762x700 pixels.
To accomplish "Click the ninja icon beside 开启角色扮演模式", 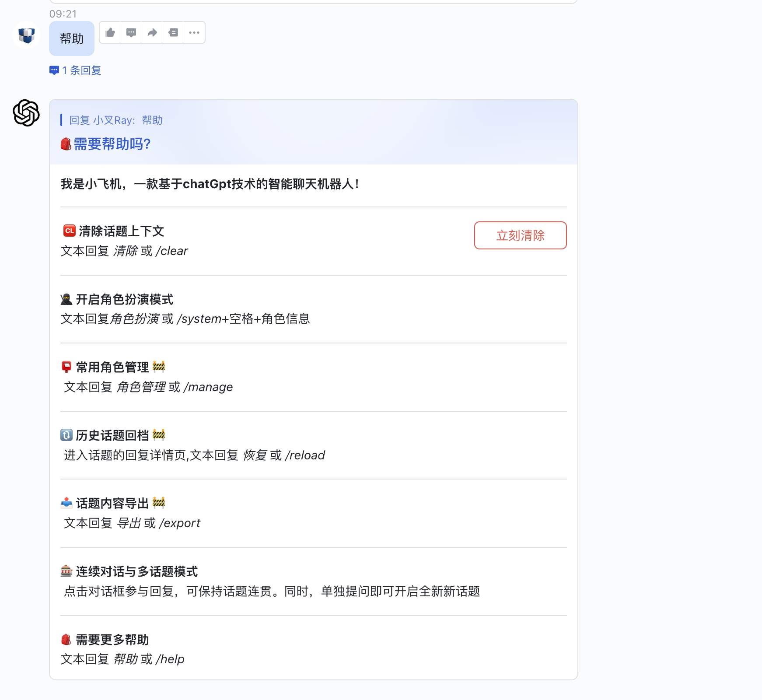I will point(66,299).
